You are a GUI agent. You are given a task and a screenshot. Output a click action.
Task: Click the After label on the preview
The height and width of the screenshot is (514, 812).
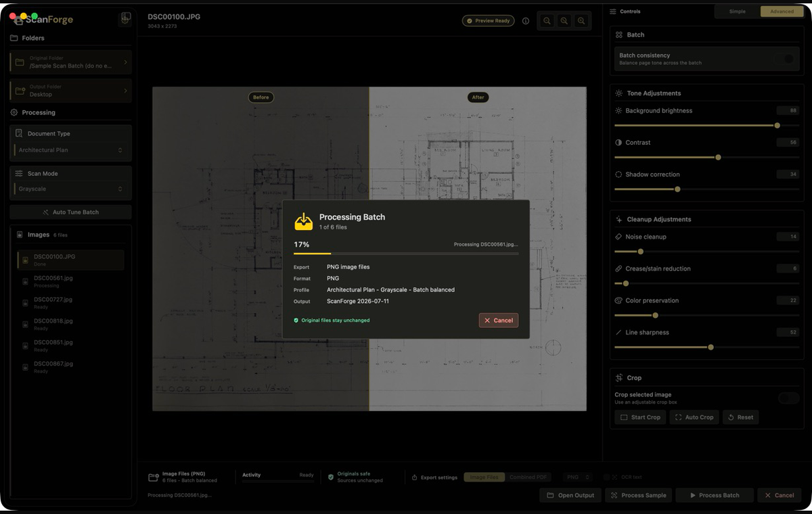pos(478,97)
